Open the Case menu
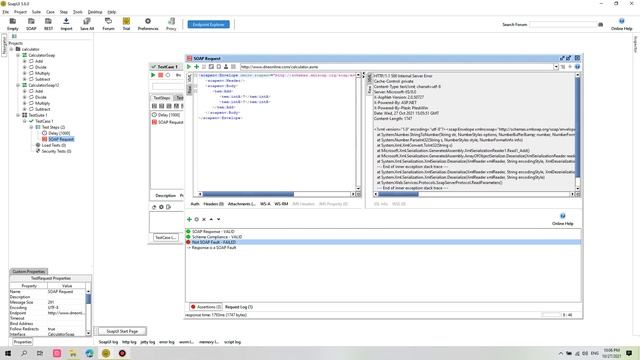 pos(50,12)
